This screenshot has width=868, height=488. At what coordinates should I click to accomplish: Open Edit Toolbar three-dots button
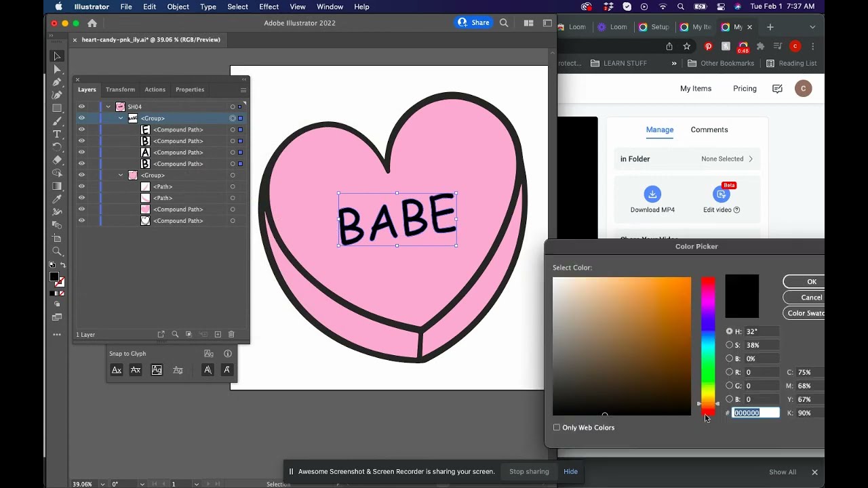[x=57, y=334]
